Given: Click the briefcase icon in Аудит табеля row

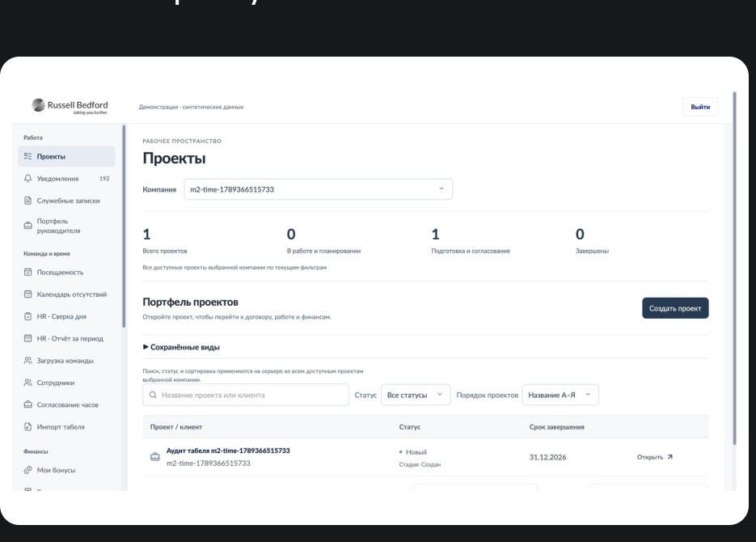Looking at the screenshot, I should (x=154, y=456).
